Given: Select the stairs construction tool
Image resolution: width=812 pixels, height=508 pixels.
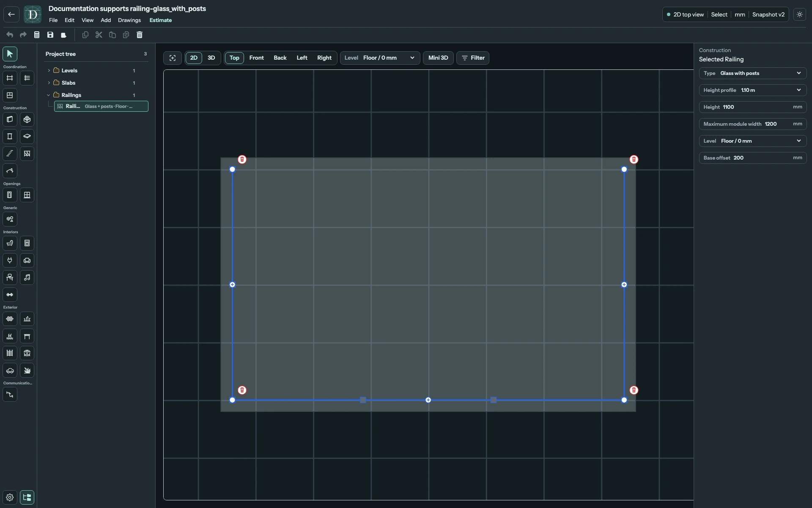Looking at the screenshot, I should 10,154.
